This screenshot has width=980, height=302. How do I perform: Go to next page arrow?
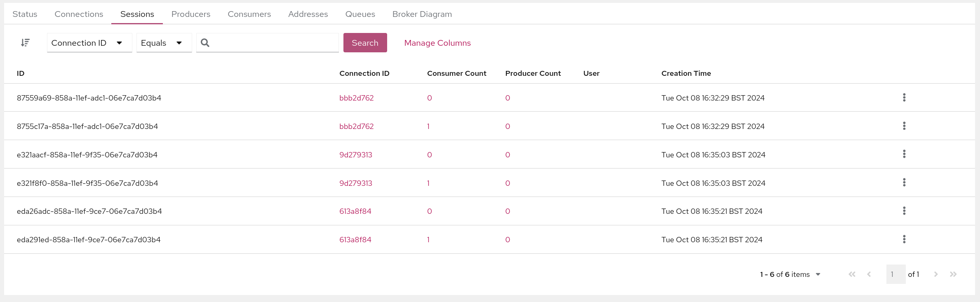[936, 274]
